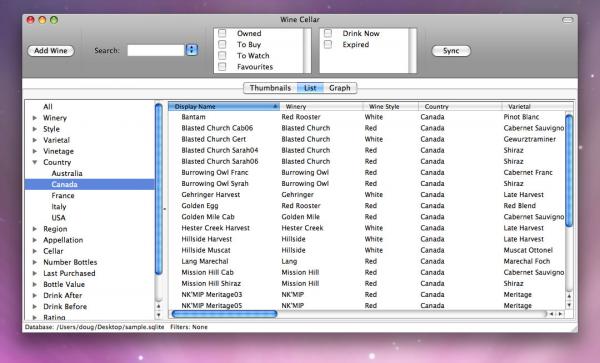Select the Burrowing Owl Syrah row

pyautogui.click(x=367, y=183)
